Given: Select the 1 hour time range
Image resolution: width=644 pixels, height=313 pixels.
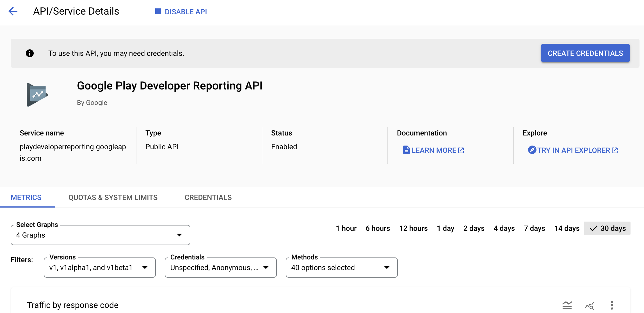Looking at the screenshot, I should [x=346, y=228].
